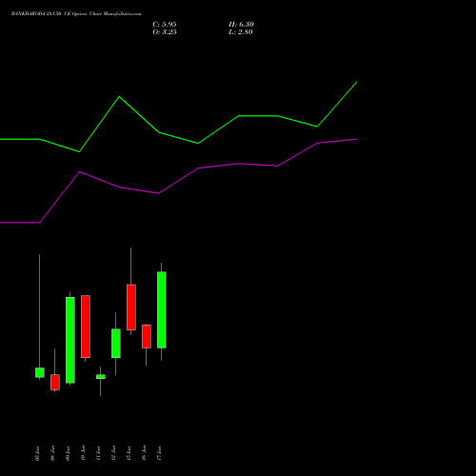
Task: Click the green candle above 12 Jun
Action: coord(116,344)
